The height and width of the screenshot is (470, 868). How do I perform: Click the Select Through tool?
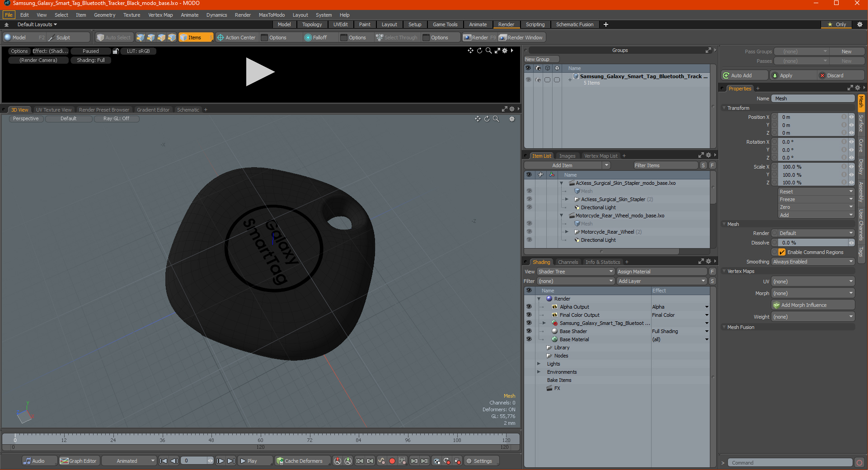pos(397,38)
